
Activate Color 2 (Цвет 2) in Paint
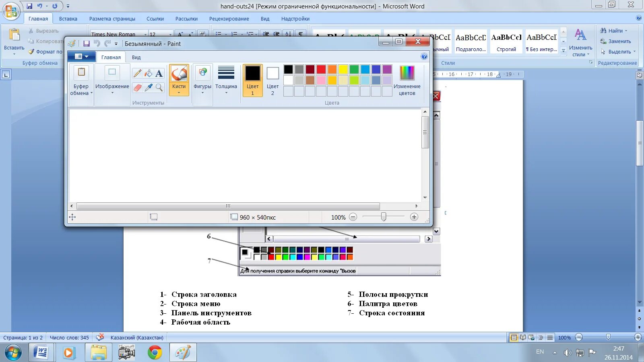pyautogui.click(x=272, y=80)
